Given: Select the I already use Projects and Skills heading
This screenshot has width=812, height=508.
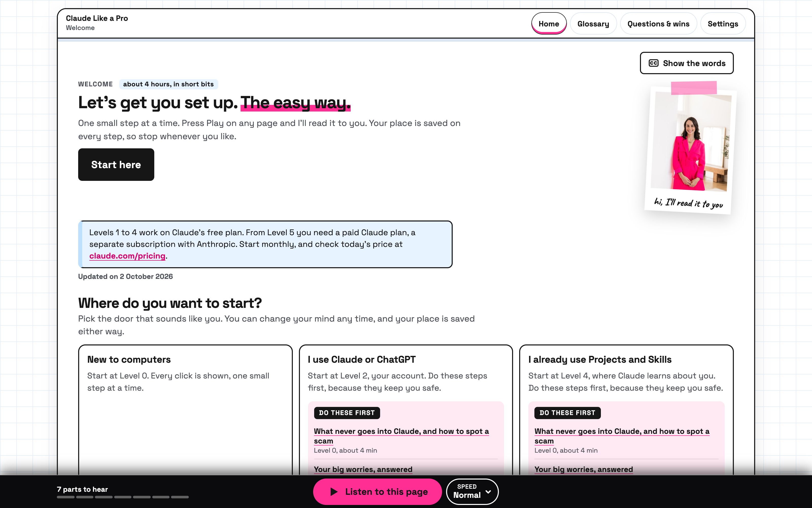Looking at the screenshot, I should 600,359.
